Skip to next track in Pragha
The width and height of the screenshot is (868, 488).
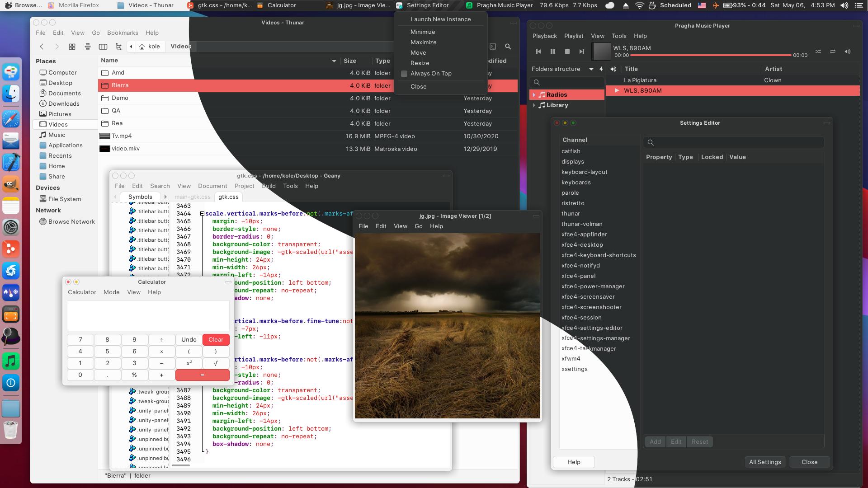coord(582,52)
